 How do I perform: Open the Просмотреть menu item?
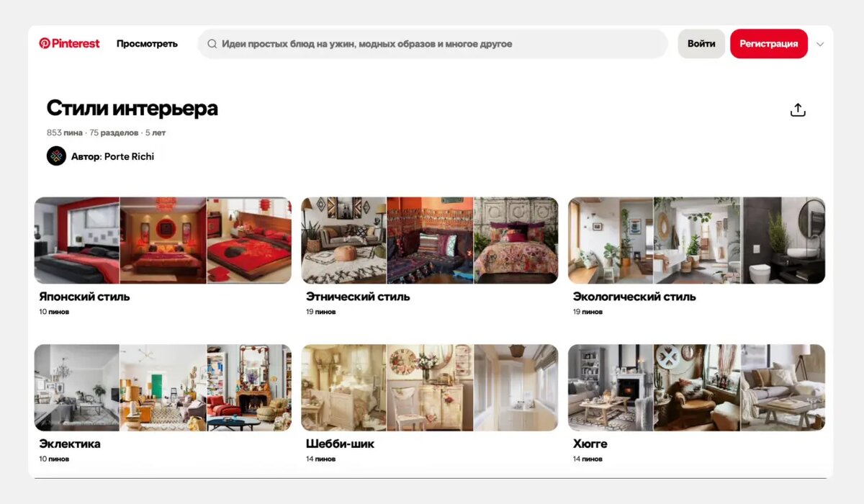(x=147, y=44)
